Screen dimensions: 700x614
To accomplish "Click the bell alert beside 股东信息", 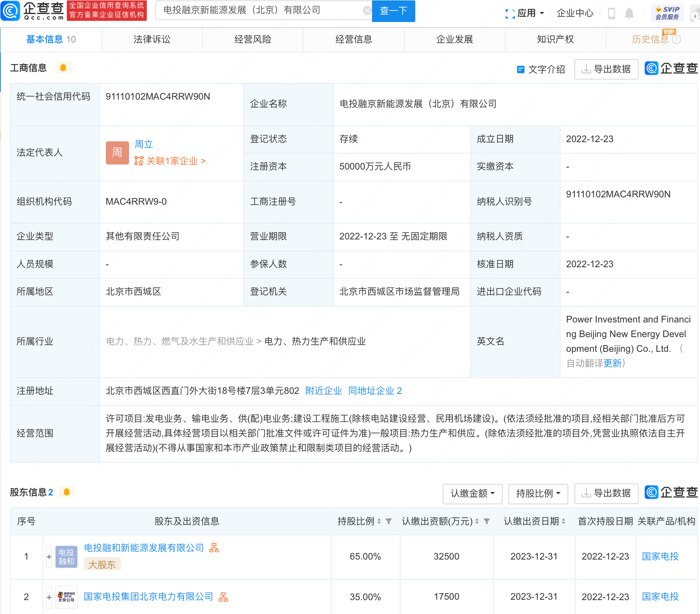I will 66,492.
